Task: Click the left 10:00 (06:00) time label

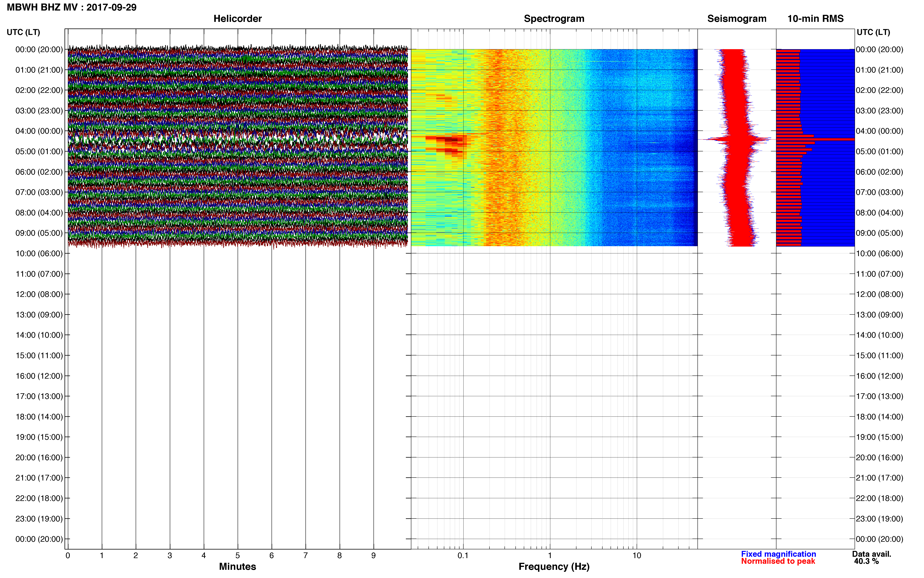Action: 39,253
